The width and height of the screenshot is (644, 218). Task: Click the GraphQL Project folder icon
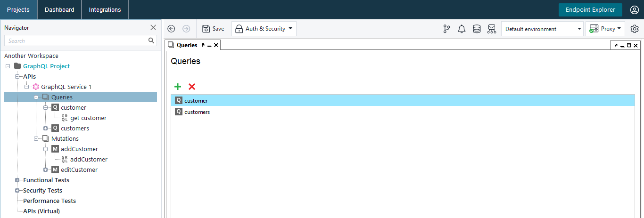click(17, 66)
